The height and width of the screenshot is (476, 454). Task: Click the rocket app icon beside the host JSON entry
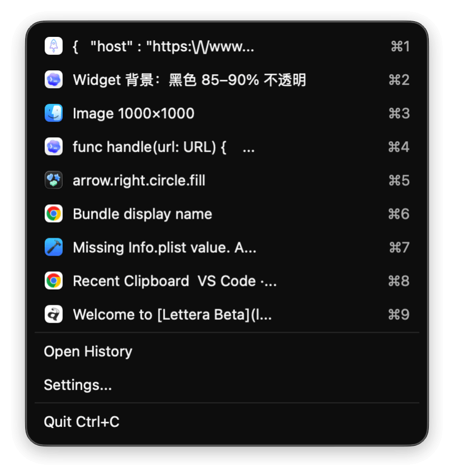(54, 46)
